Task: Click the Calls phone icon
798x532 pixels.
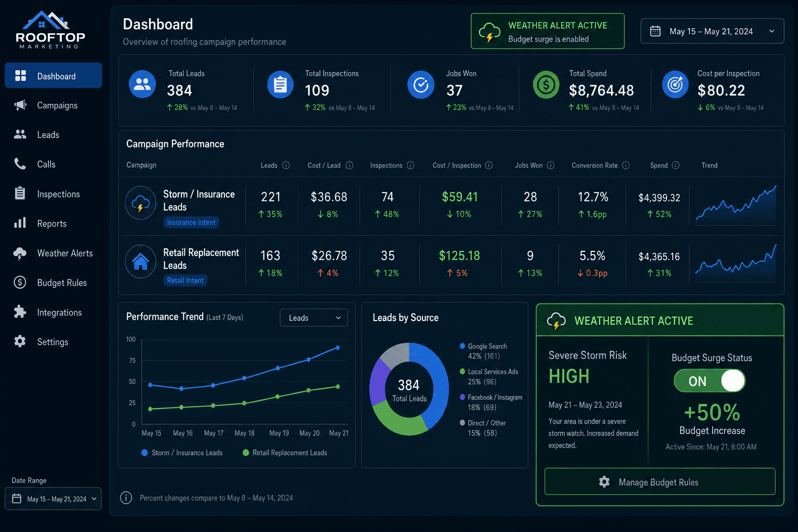Action: point(20,164)
